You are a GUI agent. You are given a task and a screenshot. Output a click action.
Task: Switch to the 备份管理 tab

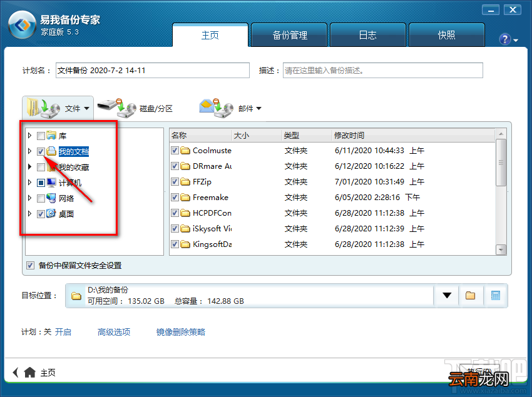(x=289, y=34)
